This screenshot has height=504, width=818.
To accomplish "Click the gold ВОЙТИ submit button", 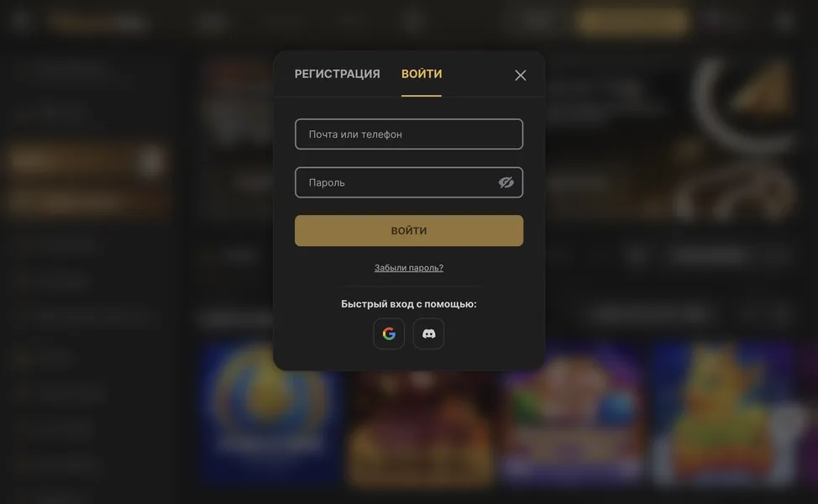I will point(409,231).
